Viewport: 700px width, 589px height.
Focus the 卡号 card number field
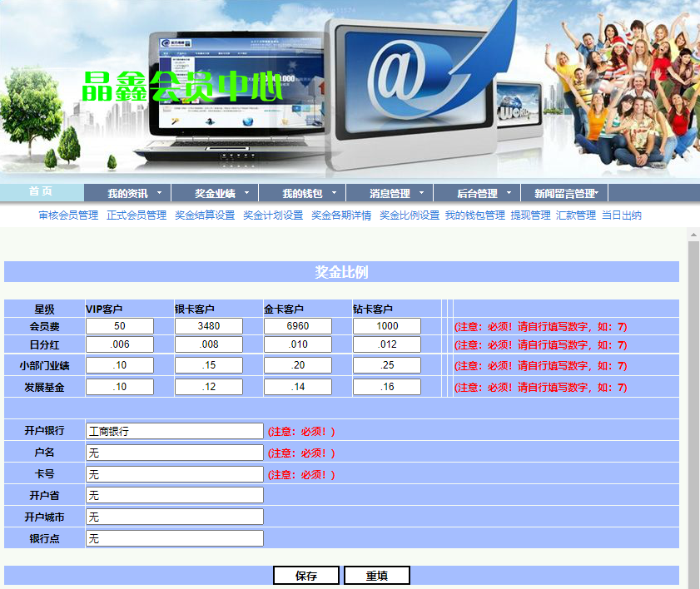(x=175, y=474)
